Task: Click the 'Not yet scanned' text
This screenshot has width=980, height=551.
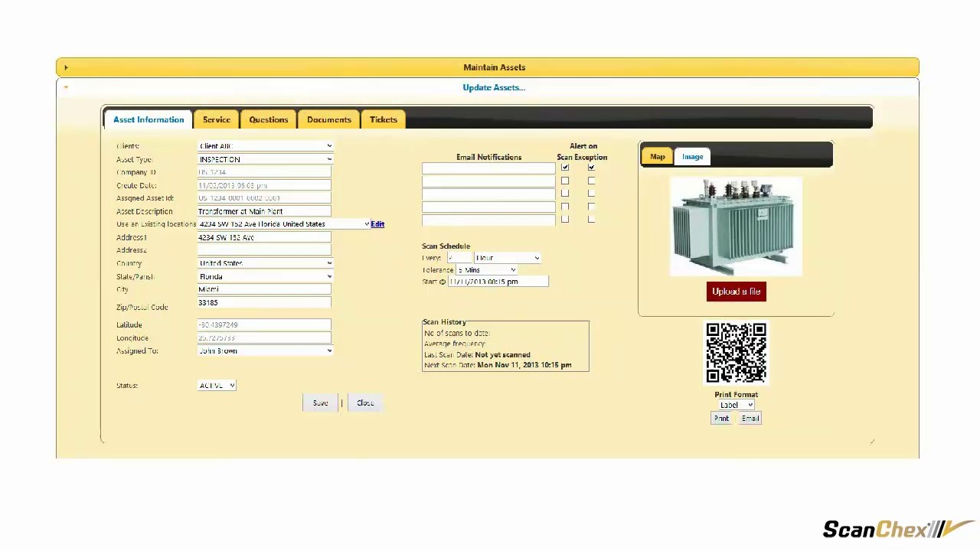Action: pyautogui.click(x=502, y=355)
